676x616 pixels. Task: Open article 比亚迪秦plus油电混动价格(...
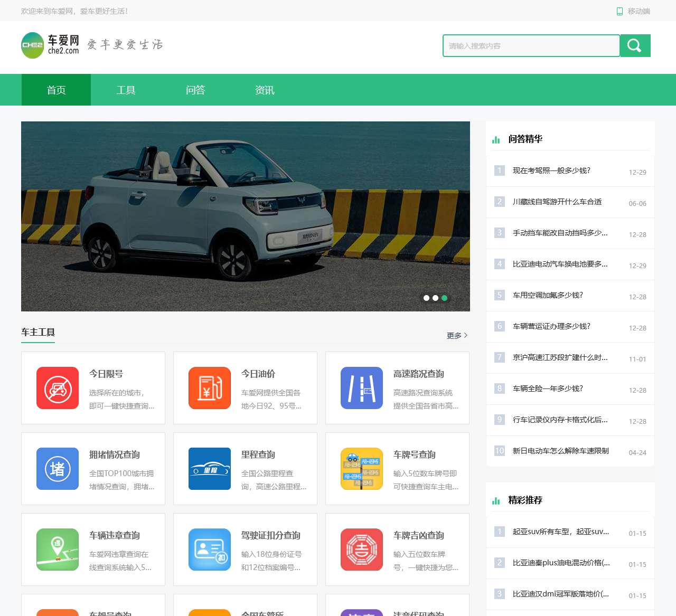pyautogui.click(x=561, y=563)
